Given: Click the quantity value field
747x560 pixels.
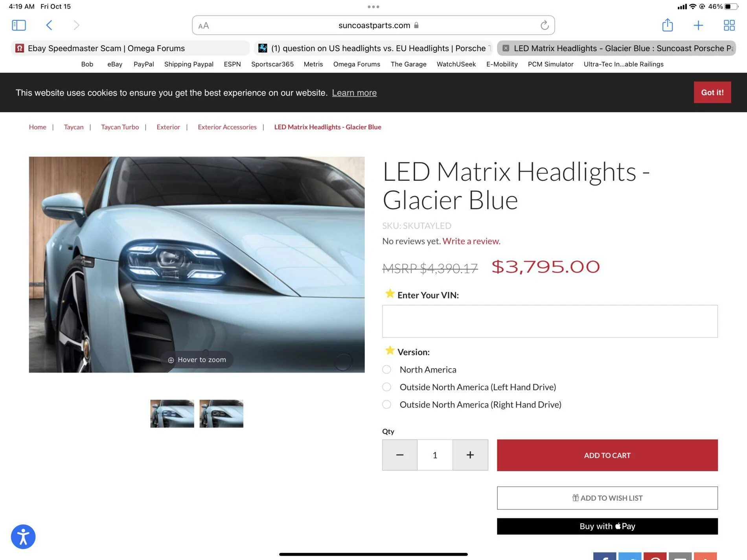Looking at the screenshot, I should [x=435, y=455].
